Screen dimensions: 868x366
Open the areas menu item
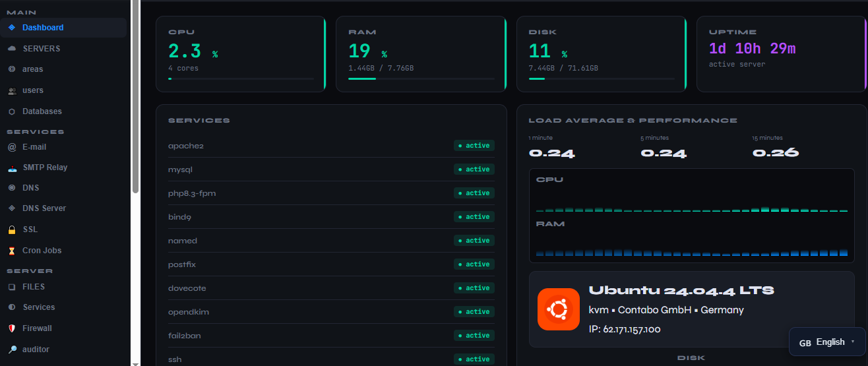(x=64, y=69)
